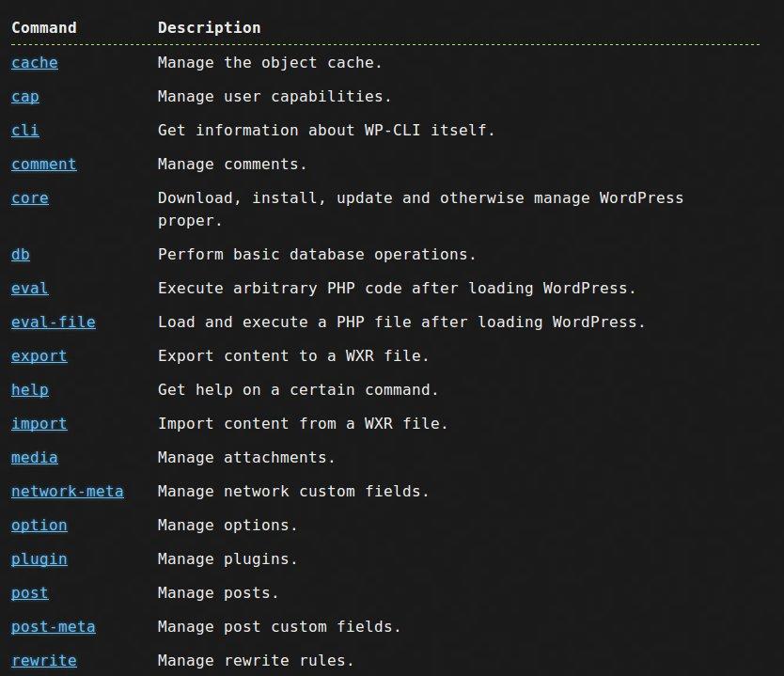Click 'Get information about WP-CLI itself.'

[326, 131]
